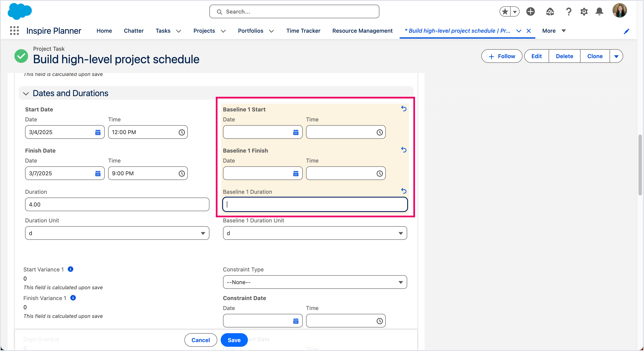The height and width of the screenshot is (351, 644).
Task: Open the Start Date time clock picker
Action: click(x=182, y=132)
